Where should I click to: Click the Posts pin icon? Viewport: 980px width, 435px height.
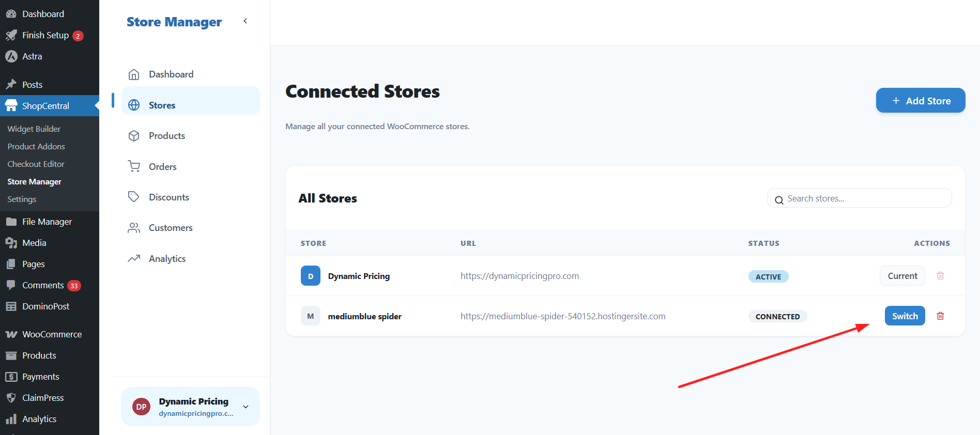tap(11, 84)
